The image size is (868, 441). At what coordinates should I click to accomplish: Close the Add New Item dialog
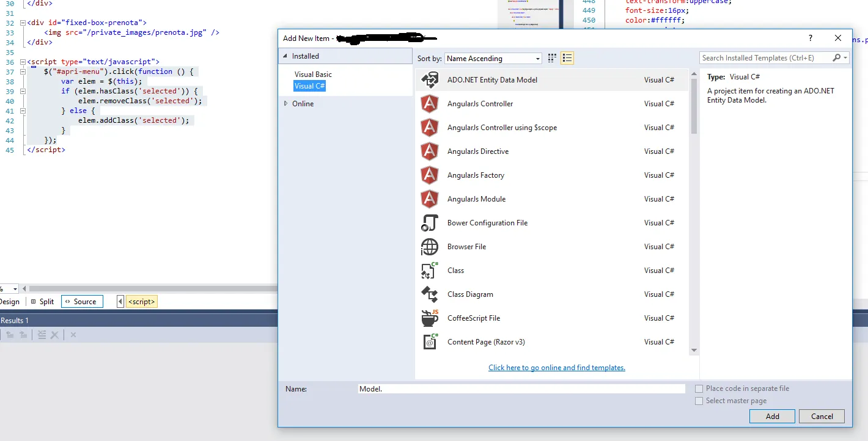coord(838,38)
